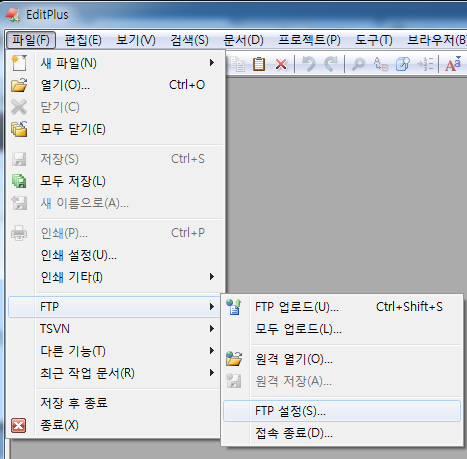Open the 브라우저(B) menu
Image resolution: width=467 pixels, height=459 pixels.
pos(436,40)
